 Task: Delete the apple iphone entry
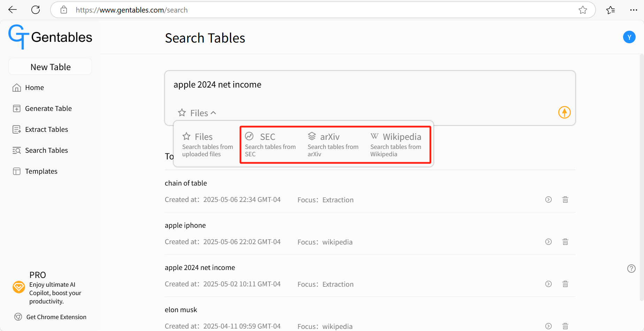click(x=565, y=242)
